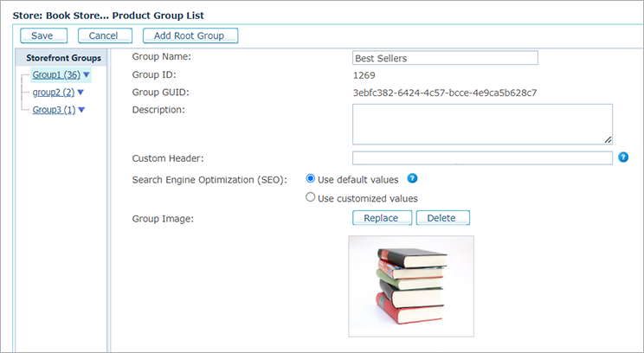Open the group2 dropdown arrow
The width and height of the screenshot is (644, 353).
pyautogui.click(x=80, y=93)
